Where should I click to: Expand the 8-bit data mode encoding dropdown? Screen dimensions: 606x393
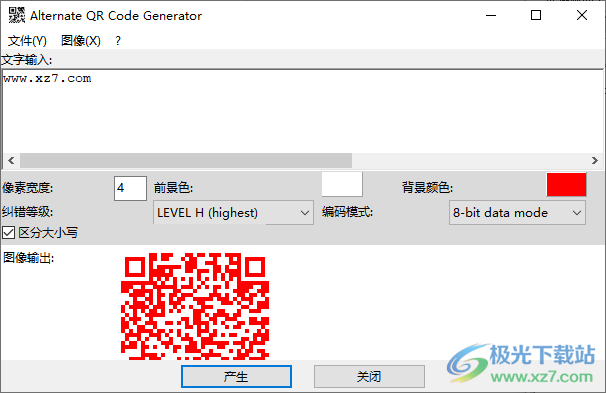[517, 213]
